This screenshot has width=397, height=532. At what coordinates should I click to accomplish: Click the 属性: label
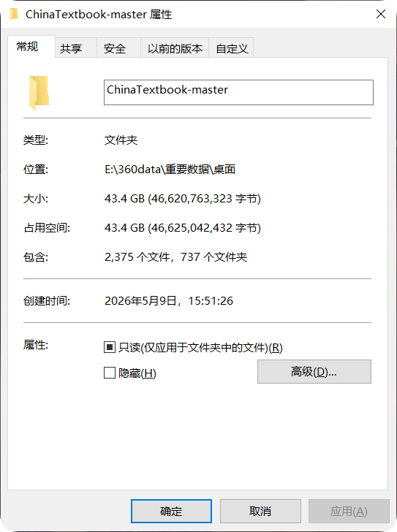(36, 345)
